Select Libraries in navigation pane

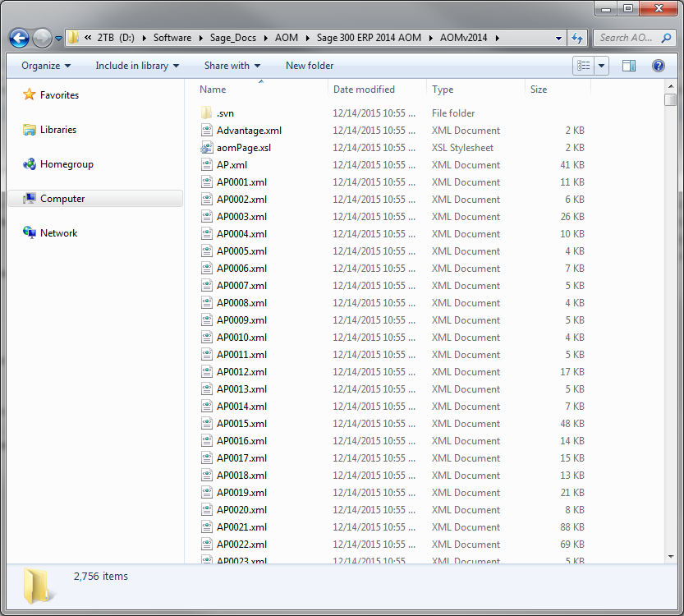tap(58, 130)
